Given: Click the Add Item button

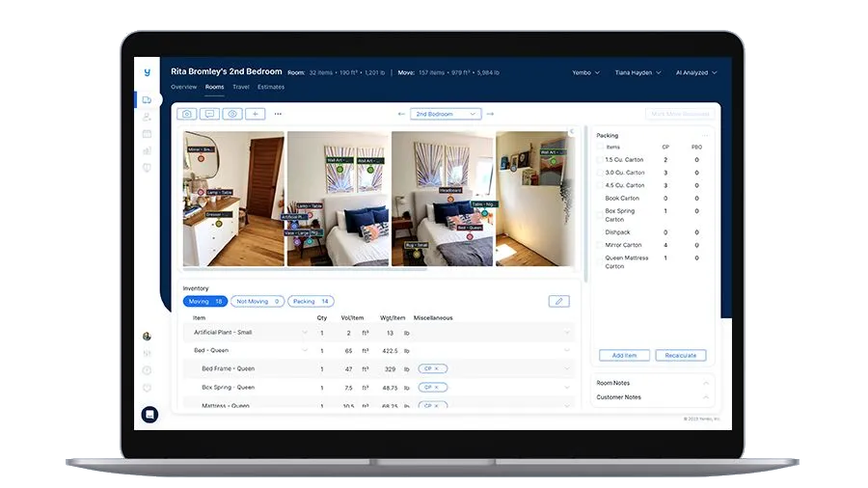Looking at the screenshot, I should [624, 355].
